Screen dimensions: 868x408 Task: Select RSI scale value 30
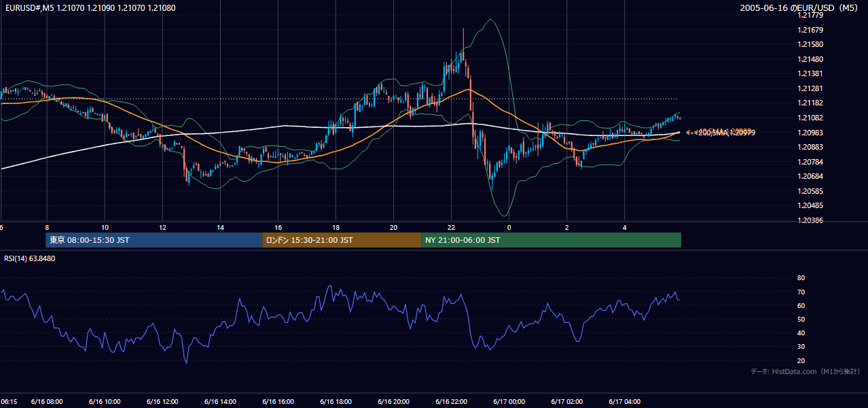pyautogui.click(x=801, y=347)
